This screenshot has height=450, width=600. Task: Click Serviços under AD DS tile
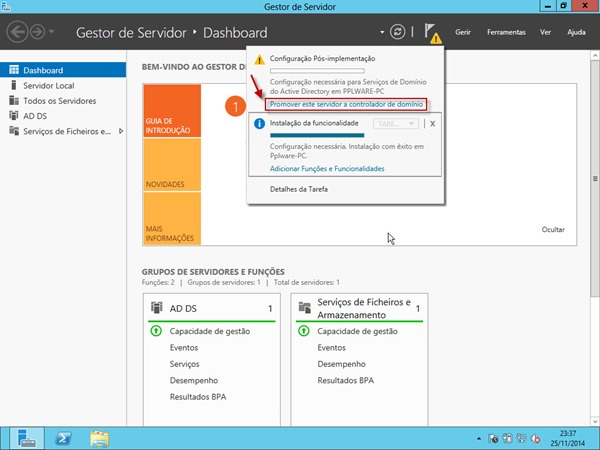coord(184,364)
